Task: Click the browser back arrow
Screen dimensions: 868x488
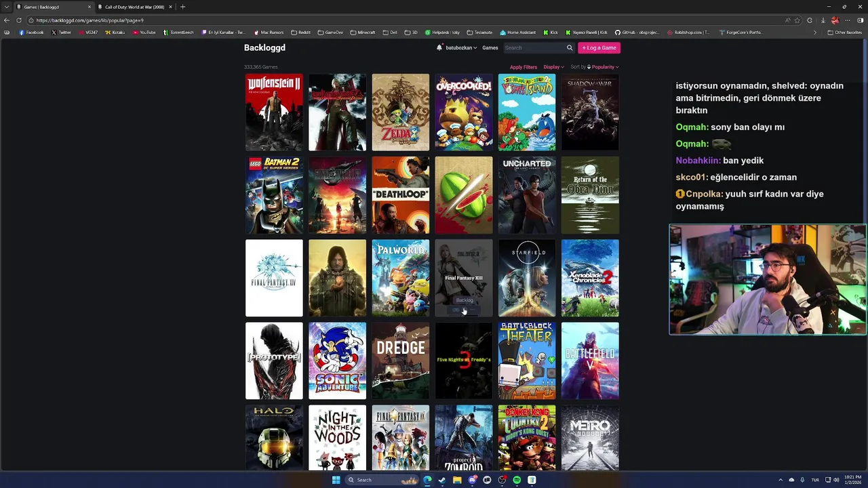Action: tap(7, 20)
